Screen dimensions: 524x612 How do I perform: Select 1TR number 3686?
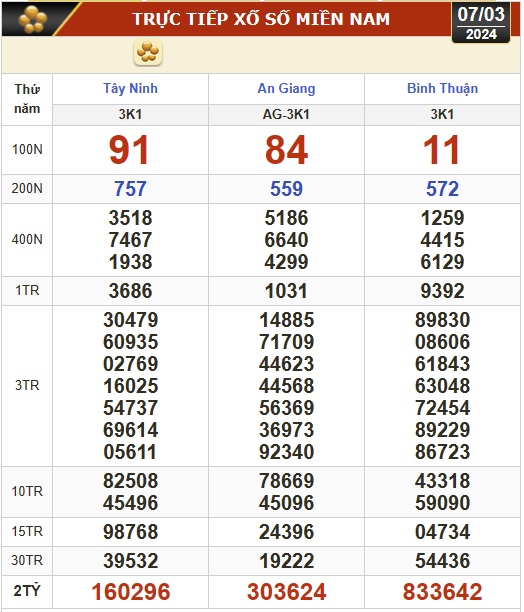coord(130,291)
